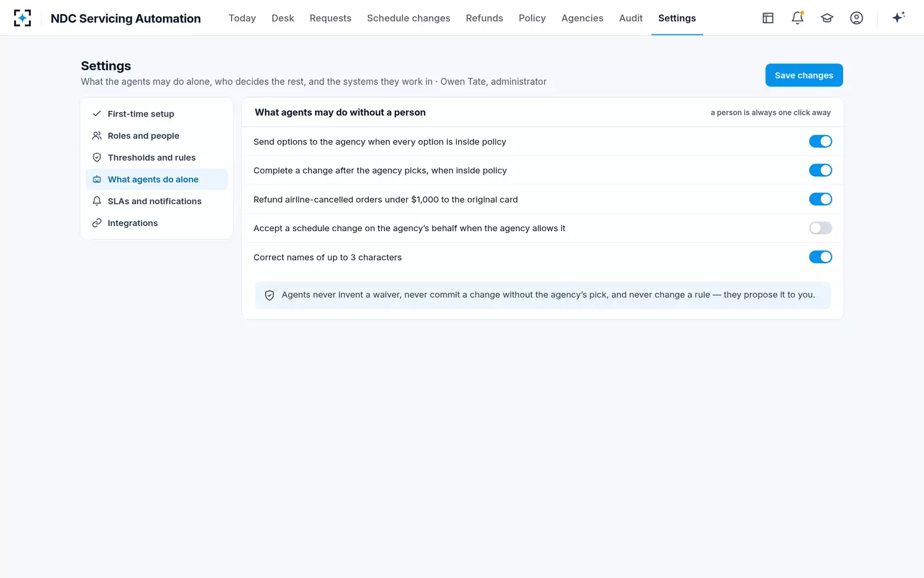Open First-time setup settings section
The width and height of the screenshot is (924, 578).
(x=157, y=114)
